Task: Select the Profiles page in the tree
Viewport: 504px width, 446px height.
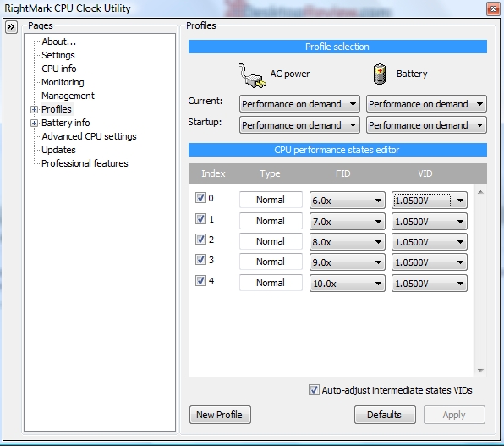Action: pos(57,109)
